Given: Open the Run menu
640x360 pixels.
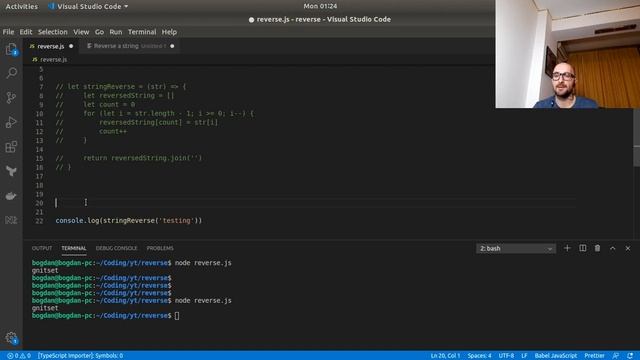Looking at the screenshot, I should (116, 32).
